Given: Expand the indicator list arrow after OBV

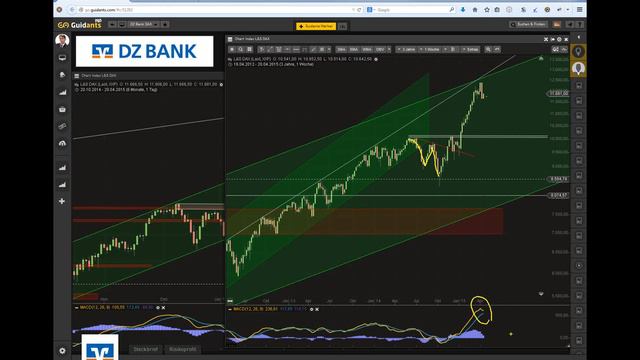Looking at the screenshot, I should pos(389,49).
